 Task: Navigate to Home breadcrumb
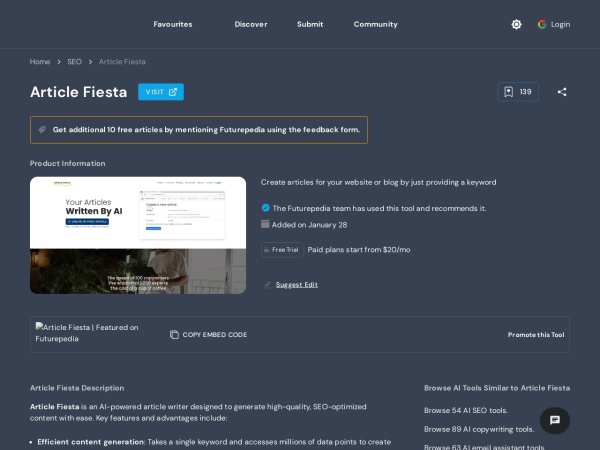click(x=40, y=62)
